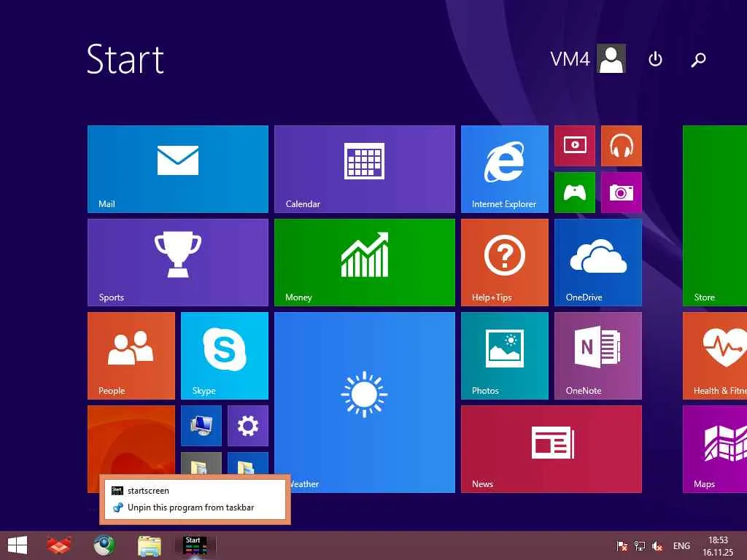
Task: Open the globe browser icon on taskbar
Action: click(104, 545)
